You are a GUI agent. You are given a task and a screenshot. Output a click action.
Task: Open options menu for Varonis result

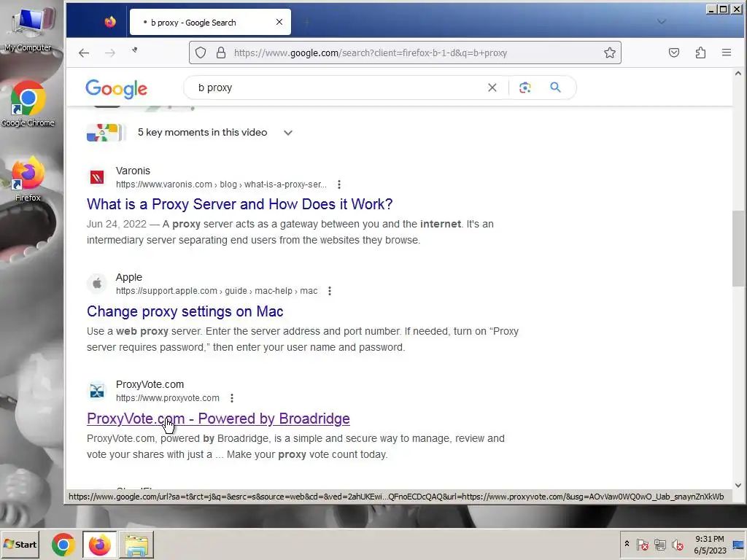pos(338,184)
